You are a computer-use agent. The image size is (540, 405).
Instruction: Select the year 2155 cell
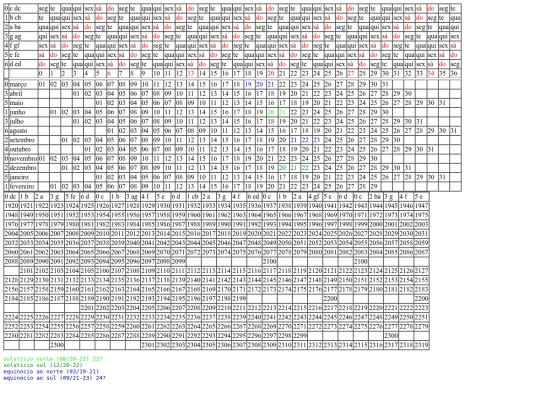422,280
